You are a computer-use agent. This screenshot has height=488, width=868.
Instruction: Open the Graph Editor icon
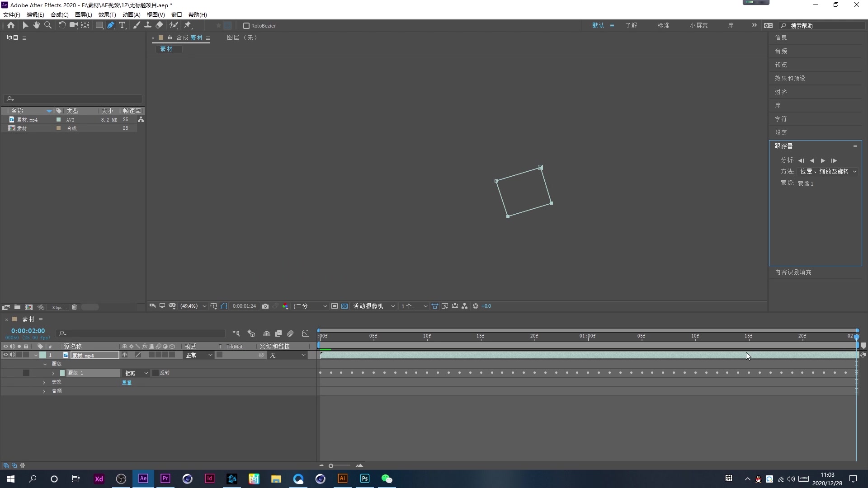pyautogui.click(x=306, y=333)
